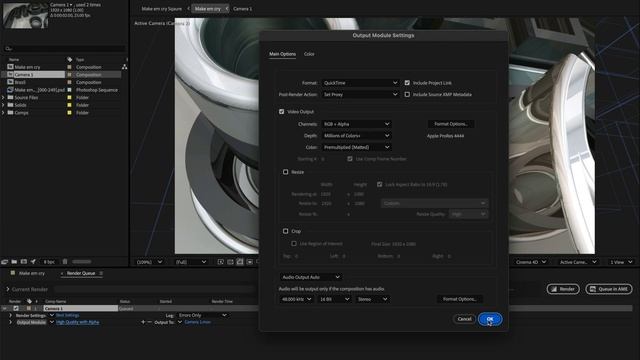This screenshot has height=360, width=640.
Task: Click the Photoshop Sequence label color swatch
Action: (69, 90)
